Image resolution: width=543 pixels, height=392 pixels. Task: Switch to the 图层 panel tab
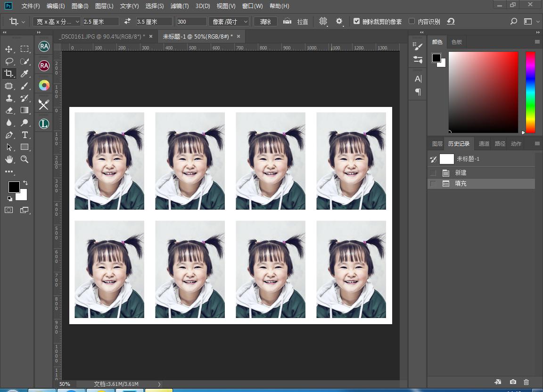437,144
